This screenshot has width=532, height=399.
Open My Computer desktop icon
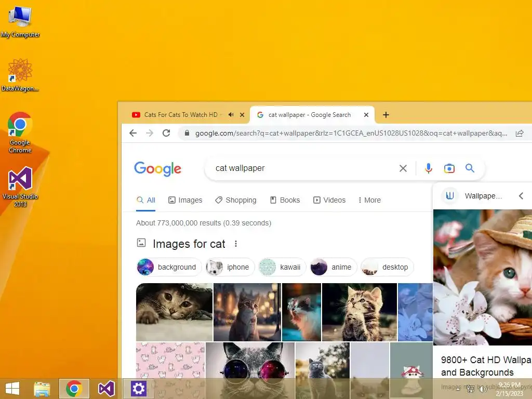click(x=20, y=21)
